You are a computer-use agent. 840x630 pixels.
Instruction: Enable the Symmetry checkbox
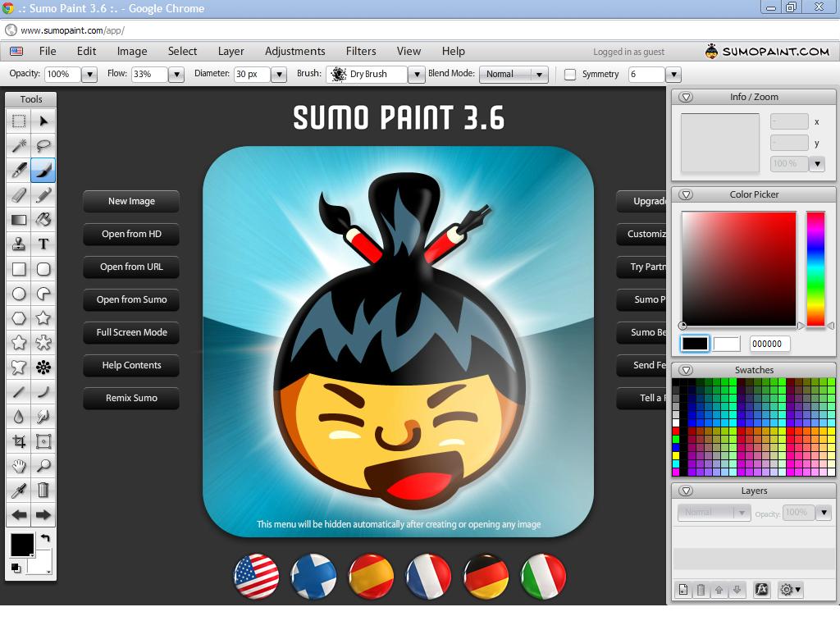[569, 74]
